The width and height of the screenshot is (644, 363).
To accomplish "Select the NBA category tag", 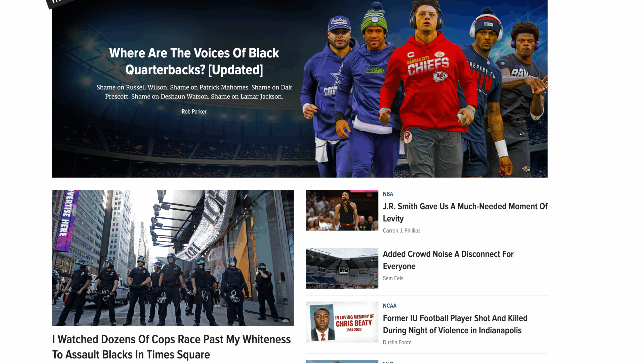I will [x=388, y=194].
